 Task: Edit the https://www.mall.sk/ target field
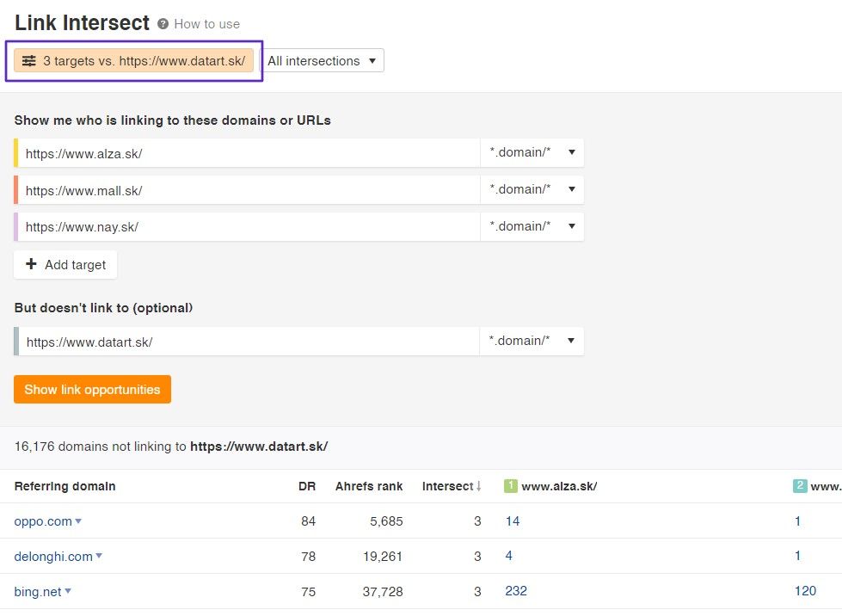pyautogui.click(x=249, y=191)
